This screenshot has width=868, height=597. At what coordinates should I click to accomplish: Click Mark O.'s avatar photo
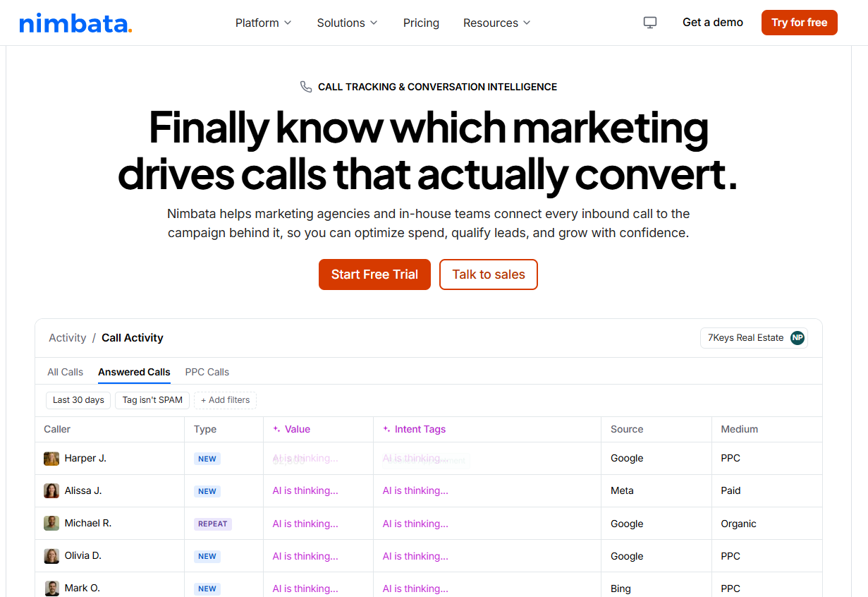point(51,589)
